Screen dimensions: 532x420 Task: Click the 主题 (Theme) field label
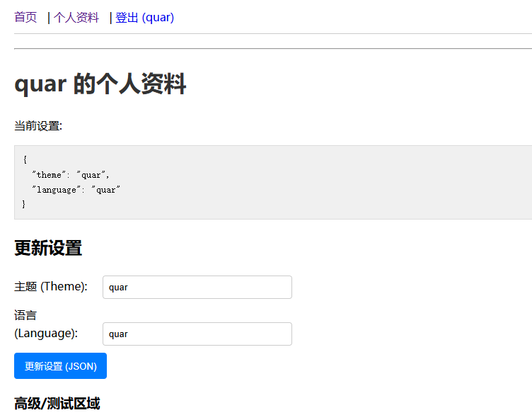(51, 286)
